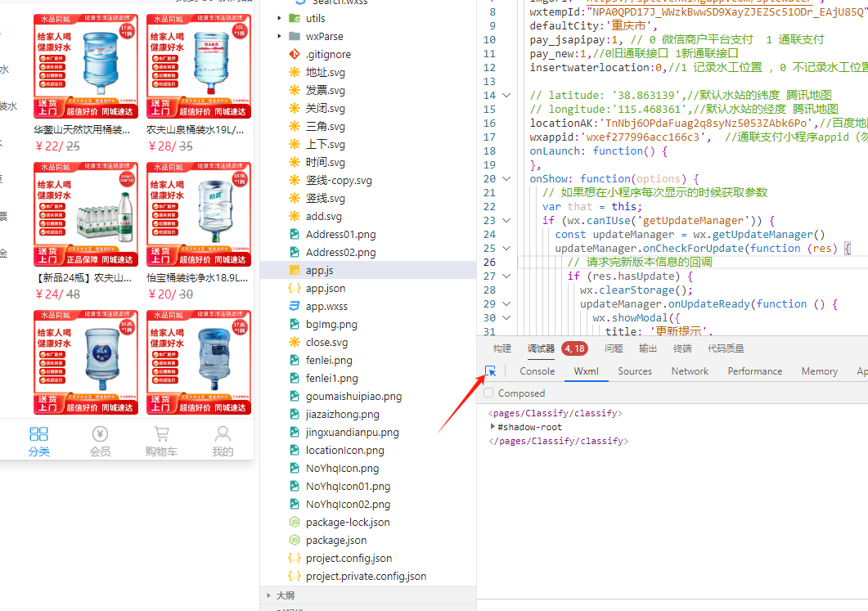Open the 终端 terminal panel tab
The height and width of the screenshot is (611, 868).
[x=682, y=348]
